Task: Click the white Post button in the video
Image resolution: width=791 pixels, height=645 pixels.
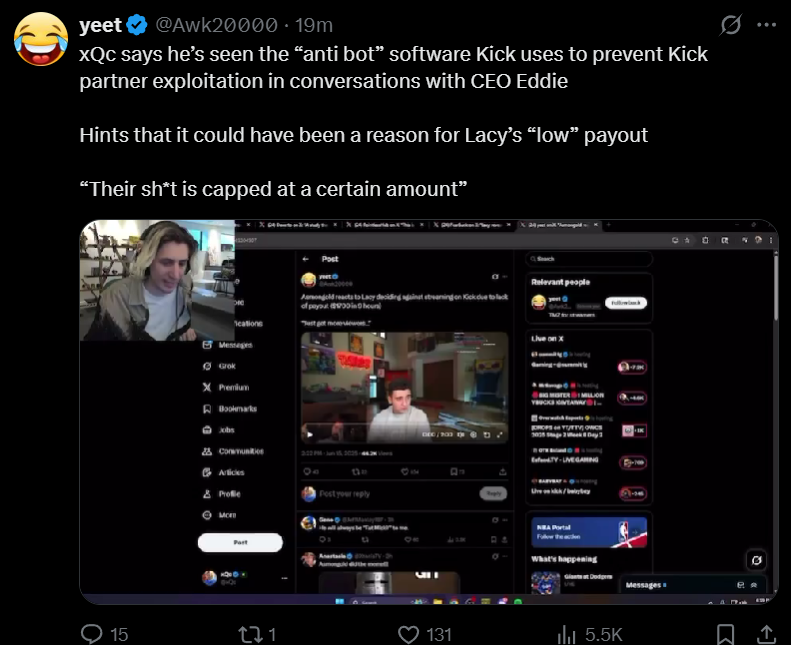Action: (240, 542)
